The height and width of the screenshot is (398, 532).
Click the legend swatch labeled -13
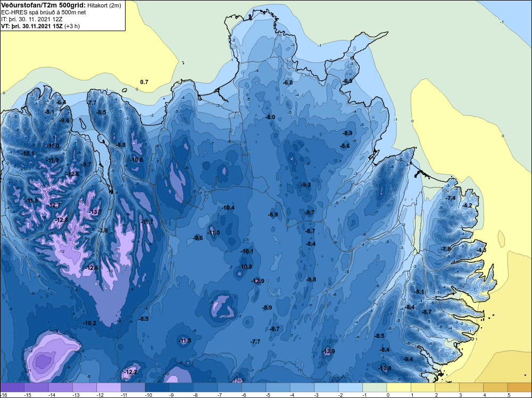[85, 387]
